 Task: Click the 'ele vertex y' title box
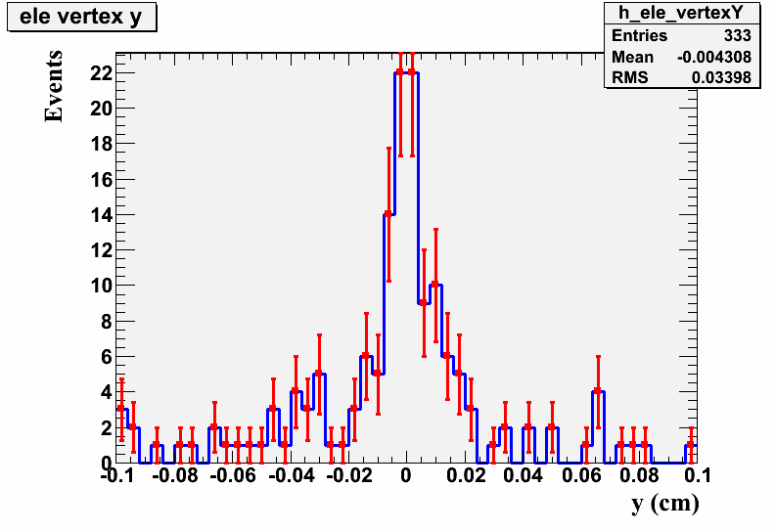click(x=81, y=17)
